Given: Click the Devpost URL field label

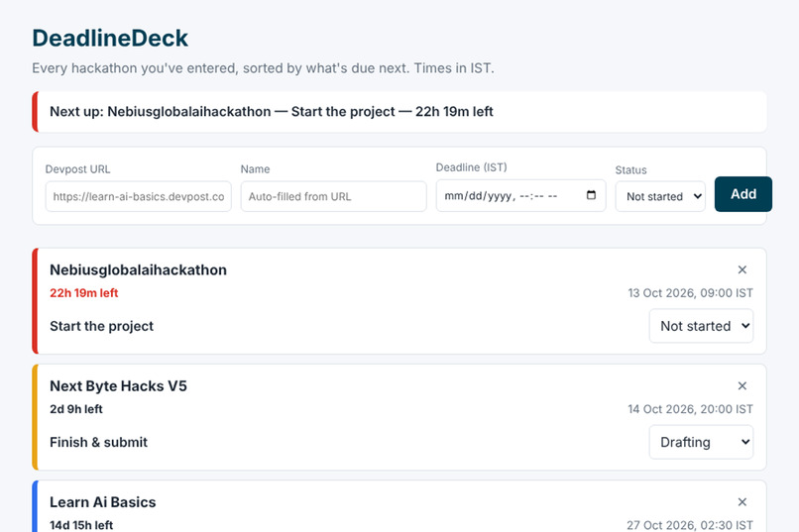Looking at the screenshot, I should pyautogui.click(x=77, y=169).
